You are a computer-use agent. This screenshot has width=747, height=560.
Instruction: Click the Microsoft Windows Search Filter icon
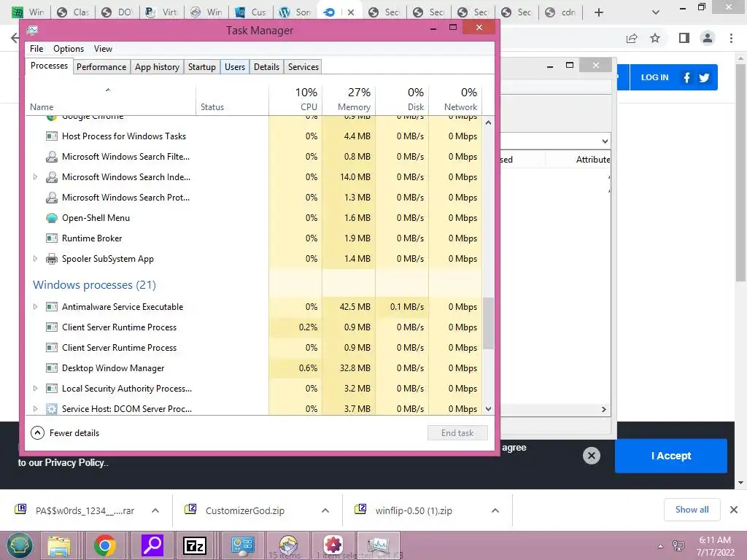52,157
